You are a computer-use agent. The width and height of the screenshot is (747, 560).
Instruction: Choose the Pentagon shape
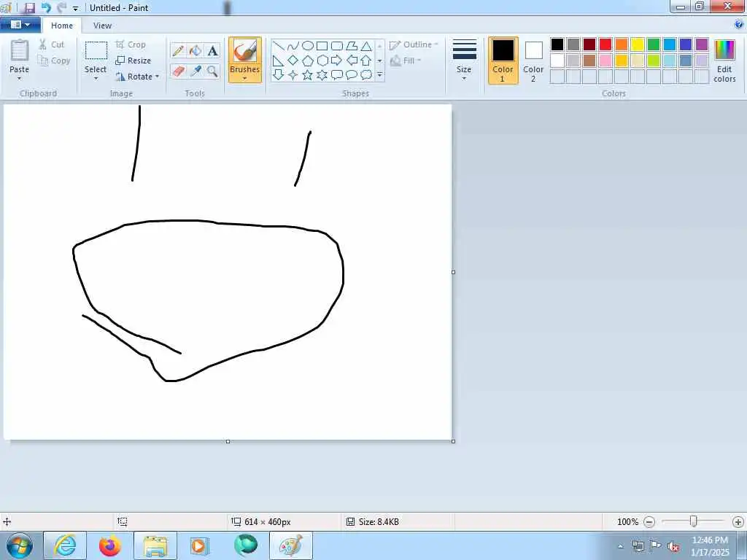coord(308,61)
